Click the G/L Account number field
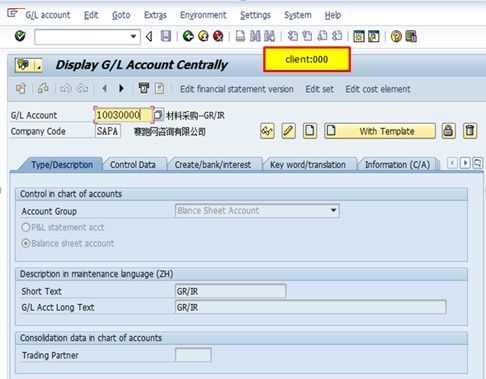The width and height of the screenshot is (486, 379). [x=123, y=115]
